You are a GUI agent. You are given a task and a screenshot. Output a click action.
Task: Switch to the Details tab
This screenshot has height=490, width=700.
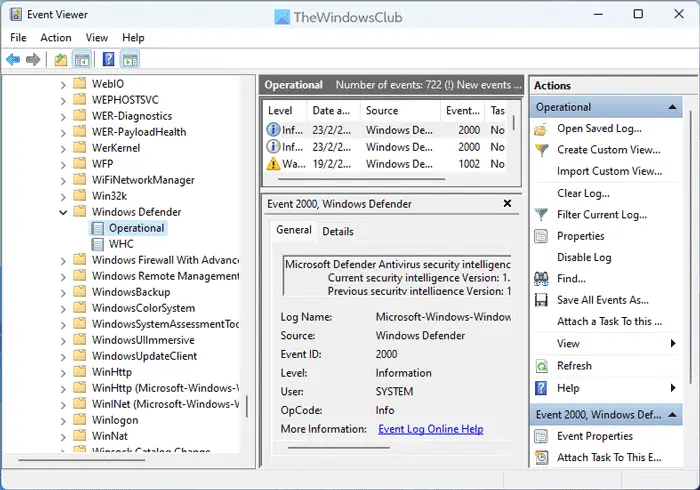tap(338, 231)
